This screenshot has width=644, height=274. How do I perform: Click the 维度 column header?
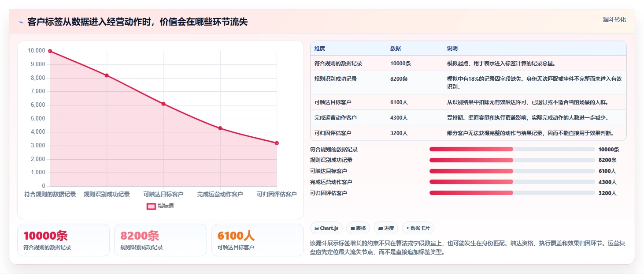click(320, 49)
